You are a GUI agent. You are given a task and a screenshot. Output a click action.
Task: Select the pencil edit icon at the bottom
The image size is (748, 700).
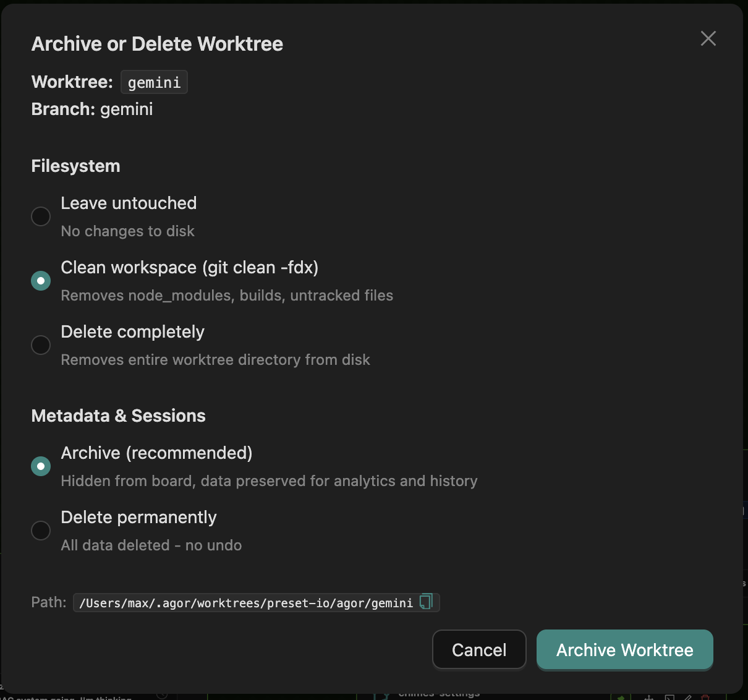(x=687, y=698)
